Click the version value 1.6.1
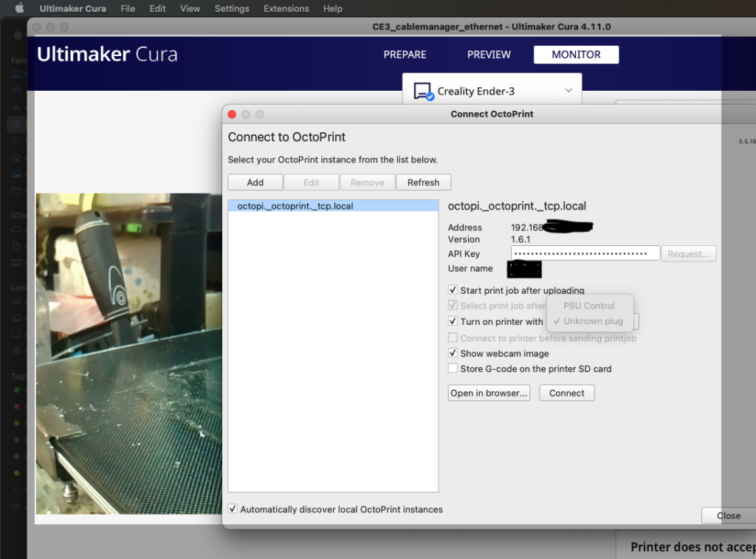Image resolution: width=756 pixels, height=559 pixels. coord(520,239)
